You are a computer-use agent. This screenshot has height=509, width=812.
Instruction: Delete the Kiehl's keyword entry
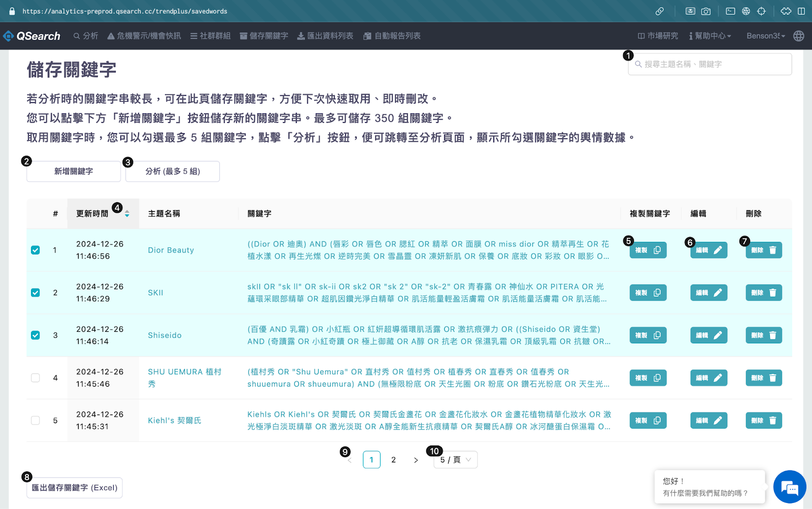tap(764, 421)
